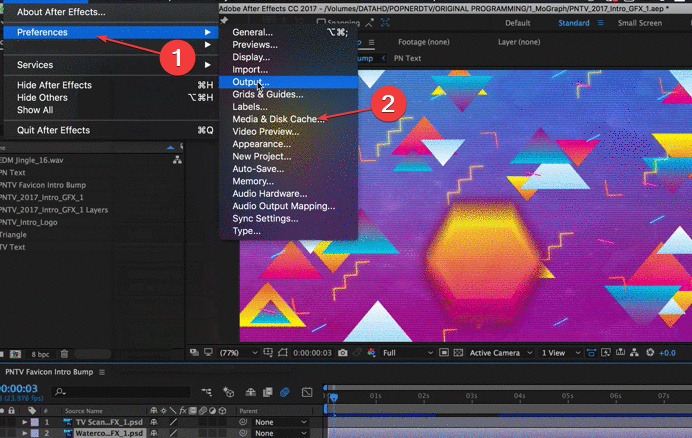
Task: Open Type preferences
Action: click(x=288, y=230)
